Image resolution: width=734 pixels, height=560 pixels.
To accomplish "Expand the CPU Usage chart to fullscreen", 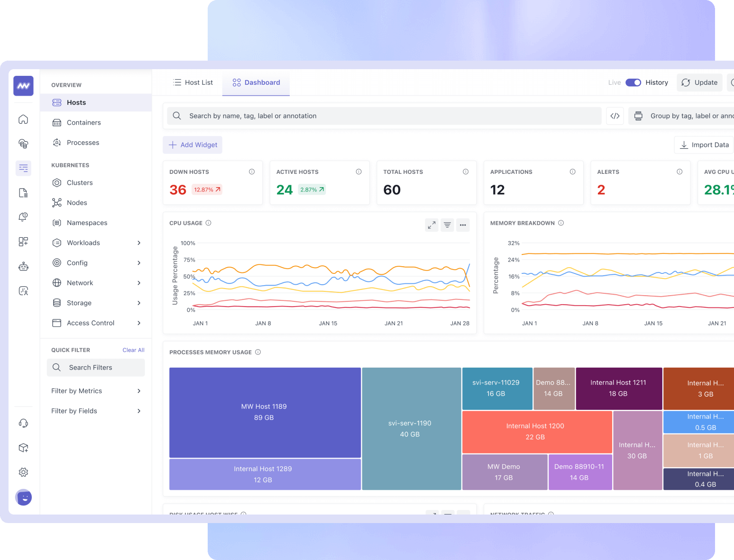I will point(431,225).
